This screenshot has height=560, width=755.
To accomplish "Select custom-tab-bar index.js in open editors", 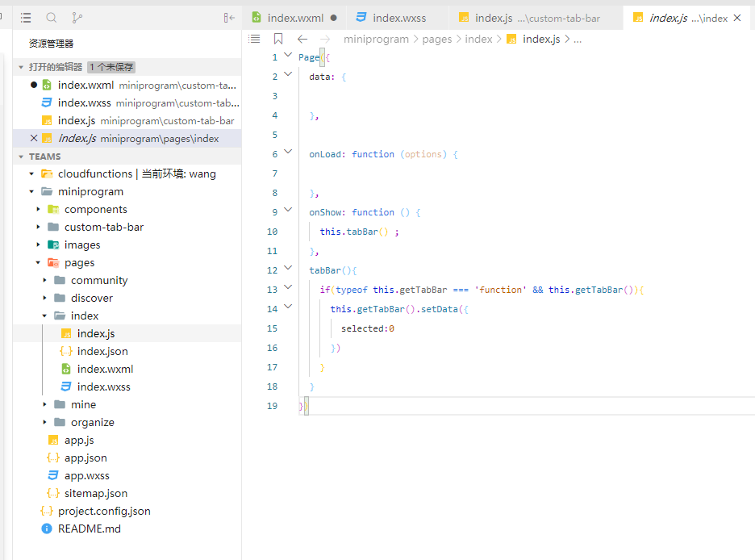I will [127, 120].
